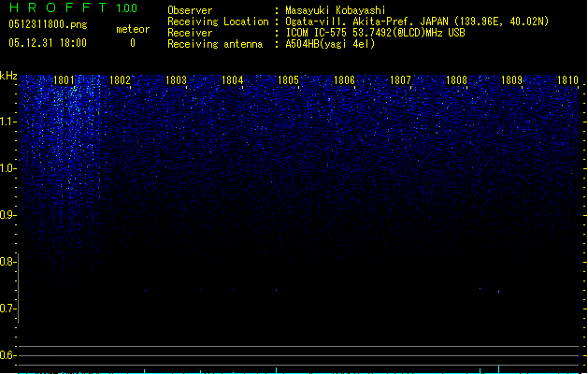Select the 1809 time axis label

[511, 79]
